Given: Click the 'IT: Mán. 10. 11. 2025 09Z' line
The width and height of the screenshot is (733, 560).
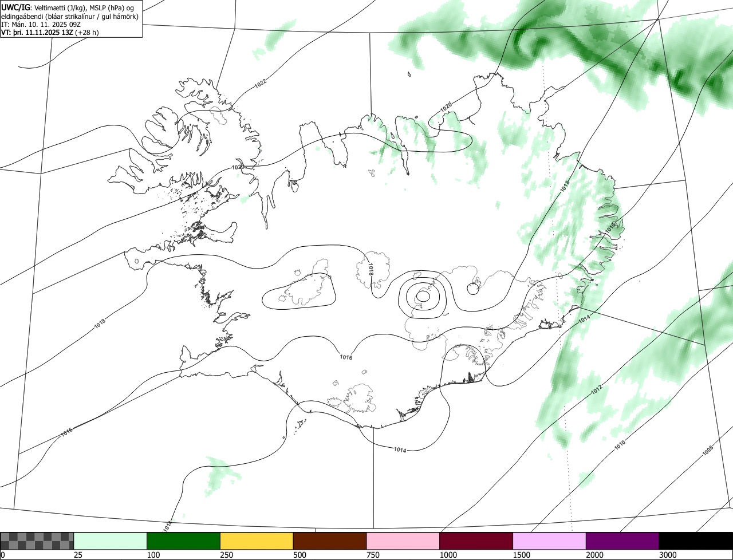Looking at the screenshot, I should pos(41,24).
